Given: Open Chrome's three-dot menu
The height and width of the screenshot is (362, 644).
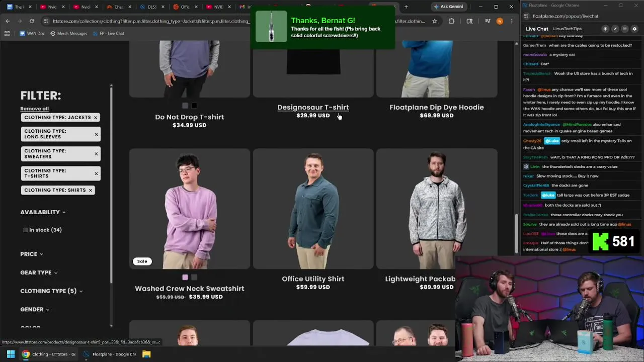Looking at the screenshot, I should click(x=512, y=21).
